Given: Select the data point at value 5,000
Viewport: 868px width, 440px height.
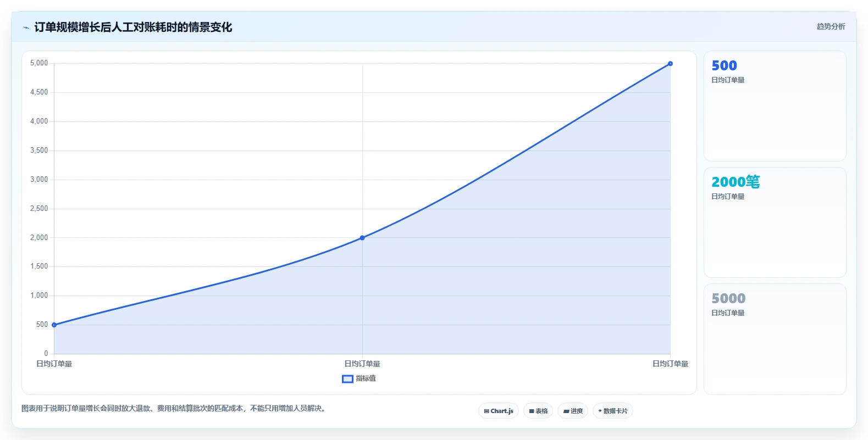Looking at the screenshot, I should (x=670, y=64).
